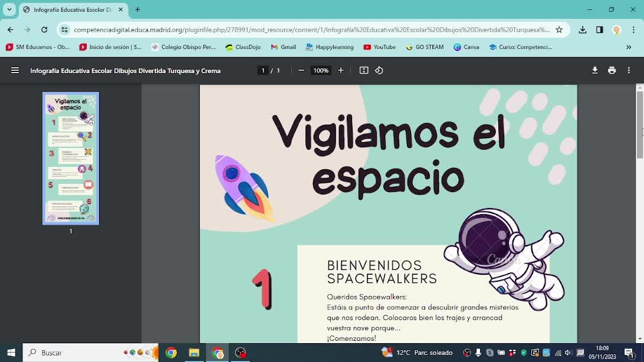Expand hidden bookmarks chevron
Image resolution: width=644 pixels, height=362 pixels.
pyautogui.click(x=629, y=47)
